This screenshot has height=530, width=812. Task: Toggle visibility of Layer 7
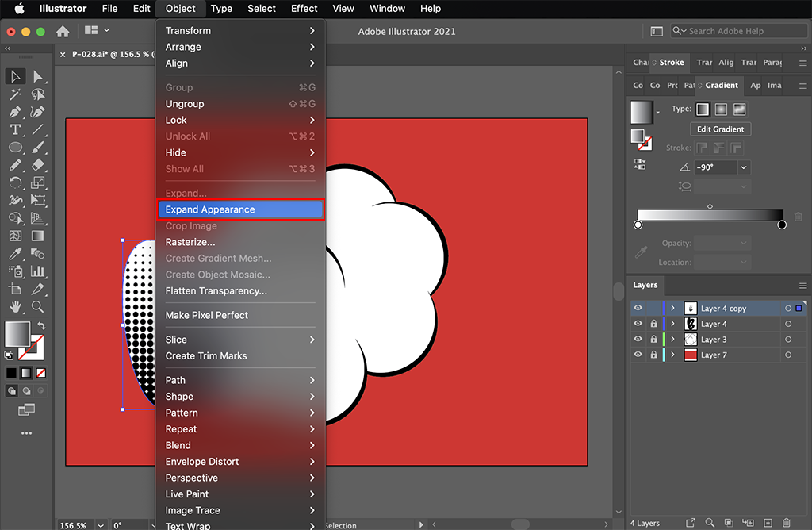pyautogui.click(x=638, y=355)
